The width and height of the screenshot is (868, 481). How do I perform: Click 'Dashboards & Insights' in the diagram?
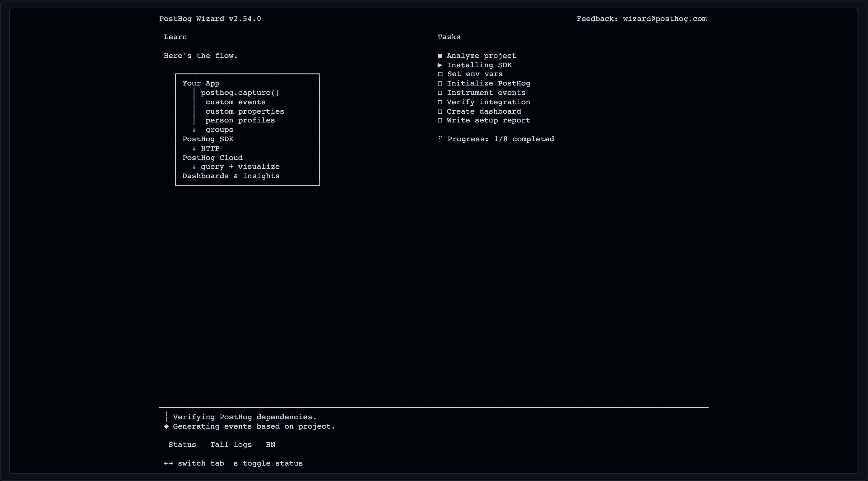click(231, 176)
